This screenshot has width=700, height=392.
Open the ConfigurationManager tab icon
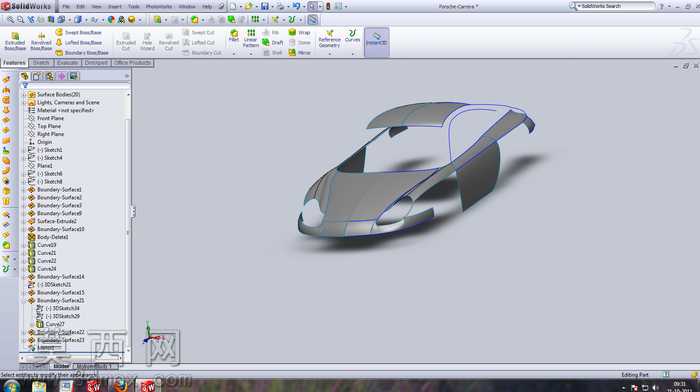point(49,76)
